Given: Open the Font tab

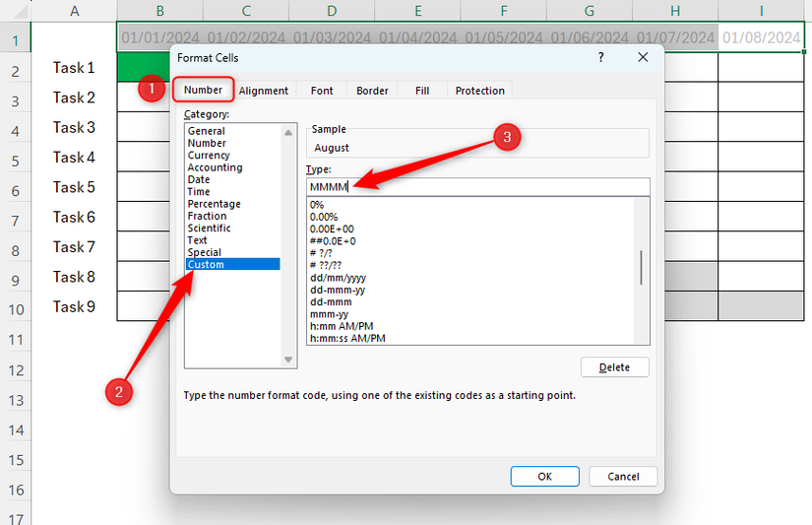Looking at the screenshot, I should (x=322, y=91).
